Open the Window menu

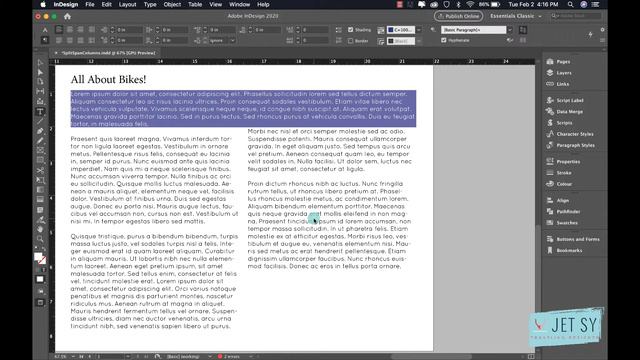239,4
